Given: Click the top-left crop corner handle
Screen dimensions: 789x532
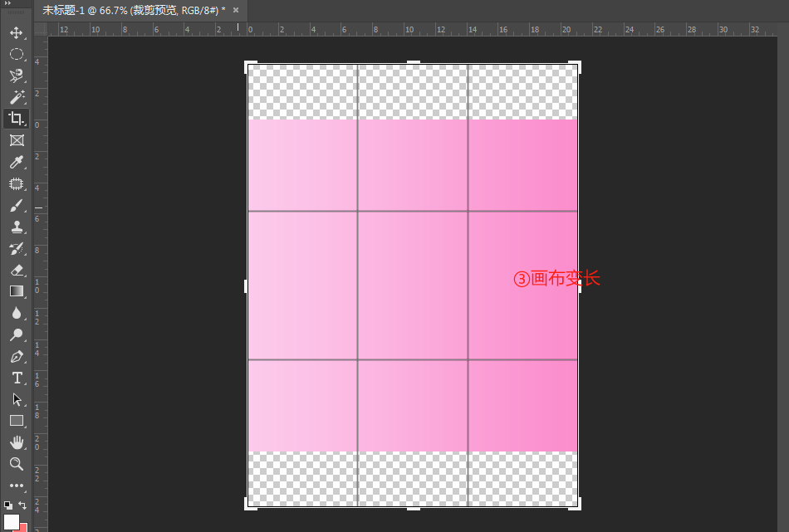Looking at the screenshot, I should pyautogui.click(x=249, y=66).
